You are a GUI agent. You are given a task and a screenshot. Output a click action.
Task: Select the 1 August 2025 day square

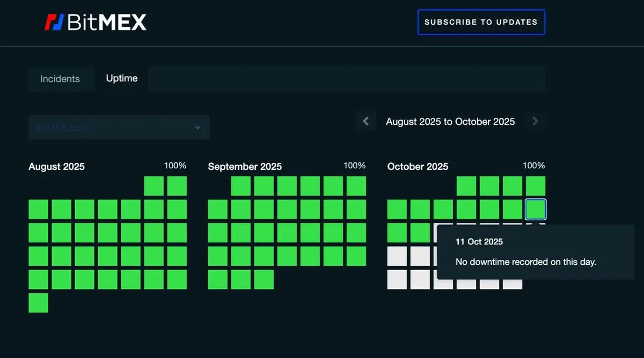point(154,186)
